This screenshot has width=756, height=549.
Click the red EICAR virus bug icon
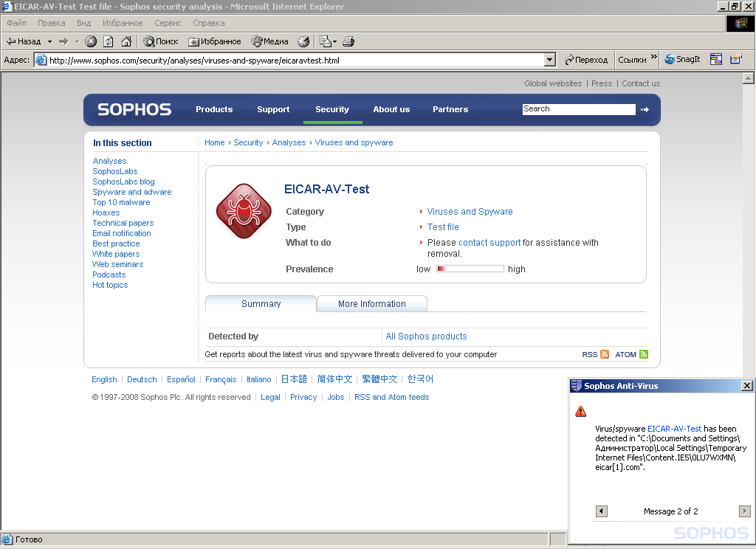[x=244, y=210]
